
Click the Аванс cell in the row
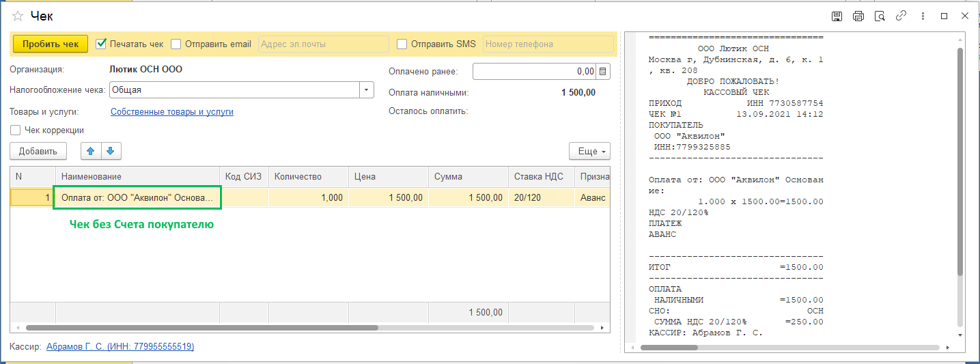pos(592,197)
